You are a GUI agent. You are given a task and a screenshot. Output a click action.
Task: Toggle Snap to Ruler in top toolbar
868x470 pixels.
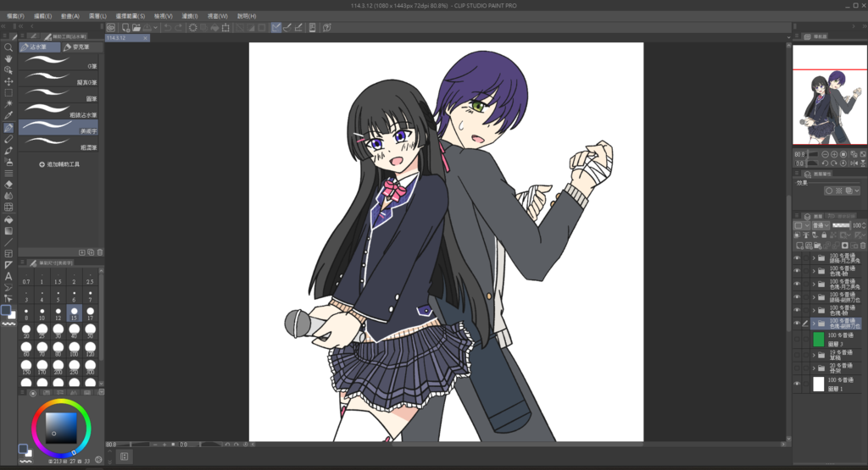click(x=276, y=28)
